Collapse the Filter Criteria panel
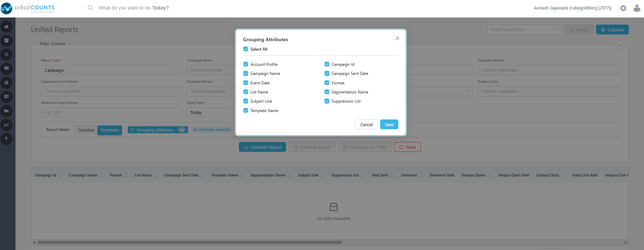This screenshot has height=250, width=644. pyautogui.click(x=619, y=45)
